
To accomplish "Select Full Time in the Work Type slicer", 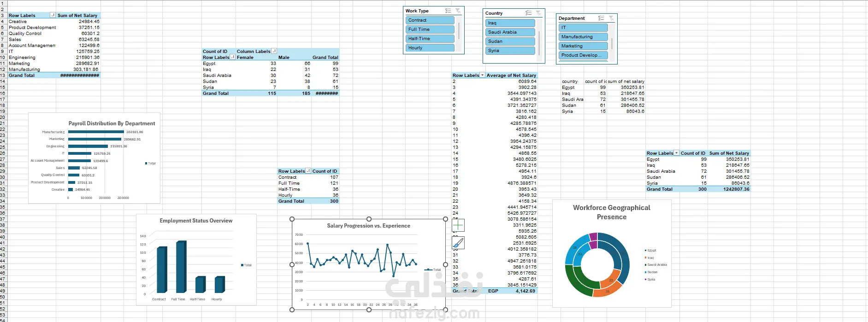I will pos(430,29).
